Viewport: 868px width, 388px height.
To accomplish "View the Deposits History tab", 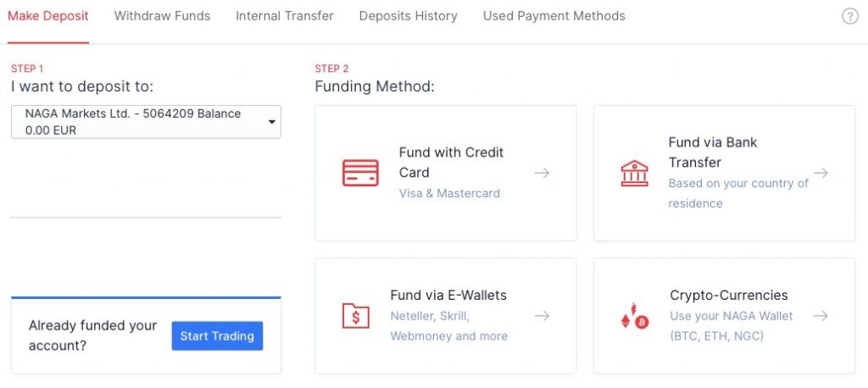I will tap(408, 16).
